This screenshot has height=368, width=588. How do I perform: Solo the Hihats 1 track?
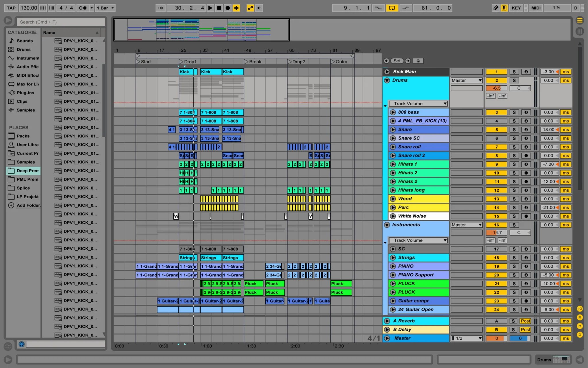tap(514, 164)
